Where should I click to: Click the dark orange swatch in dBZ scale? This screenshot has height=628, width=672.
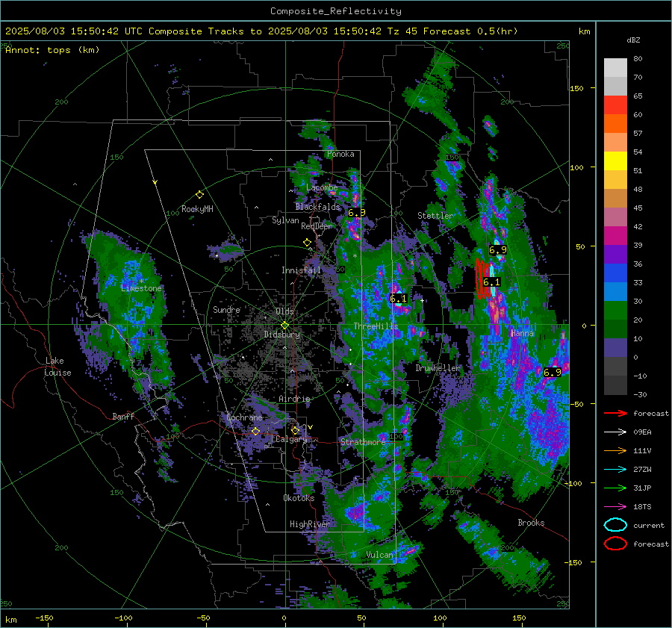point(615,123)
